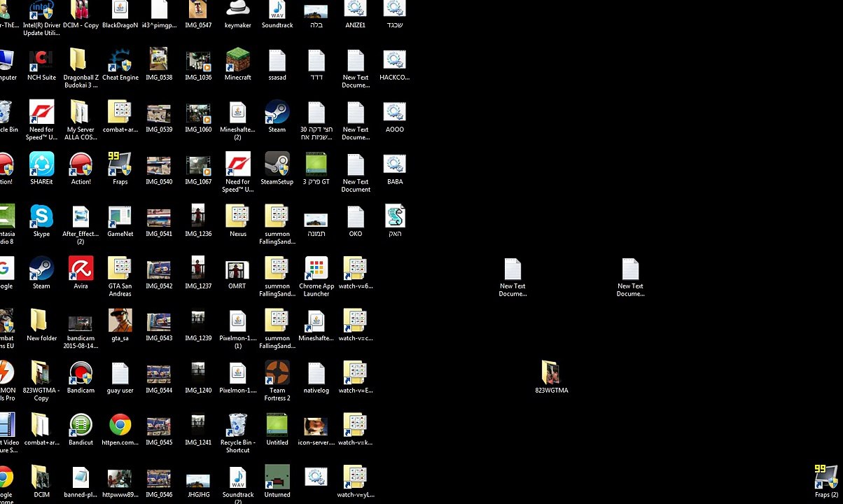Select the ANIZE1 batch file icon

pyautogui.click(x=355, y=10)
